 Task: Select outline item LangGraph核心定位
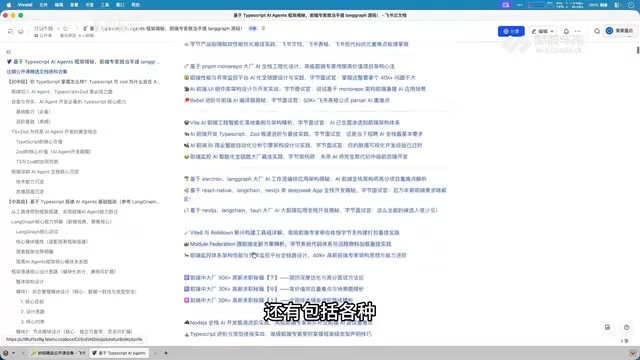point(37,231)
